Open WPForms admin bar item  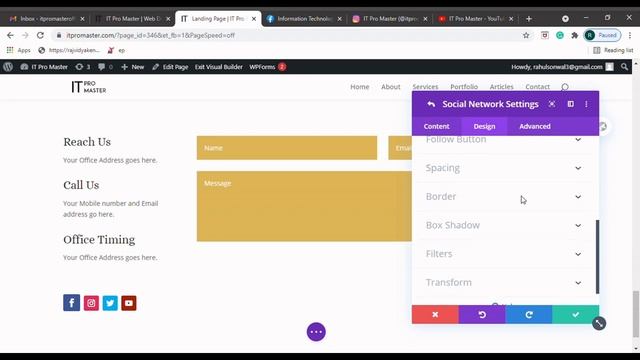click(x=267, y=67)
